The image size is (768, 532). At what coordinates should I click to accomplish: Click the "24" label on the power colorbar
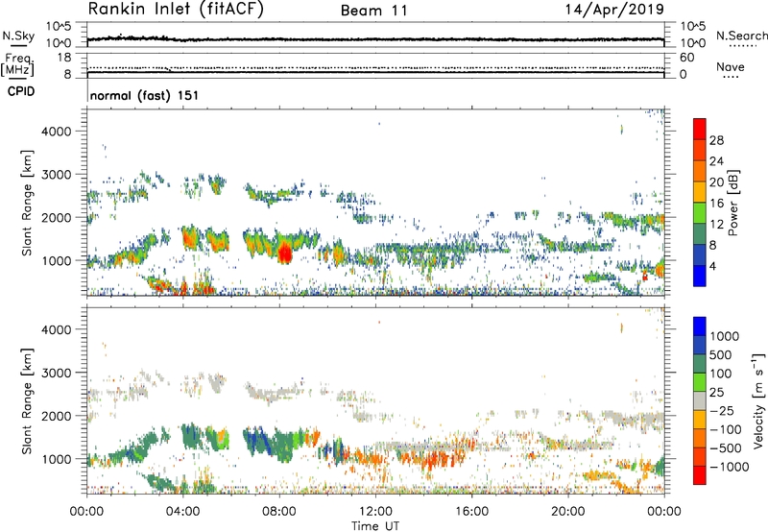[x=716, y=161]
